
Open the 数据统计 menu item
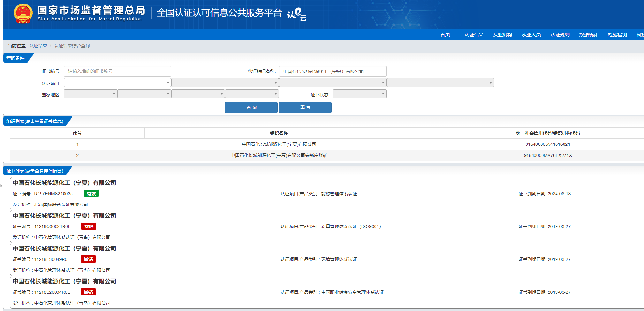(x=588, y=34)
